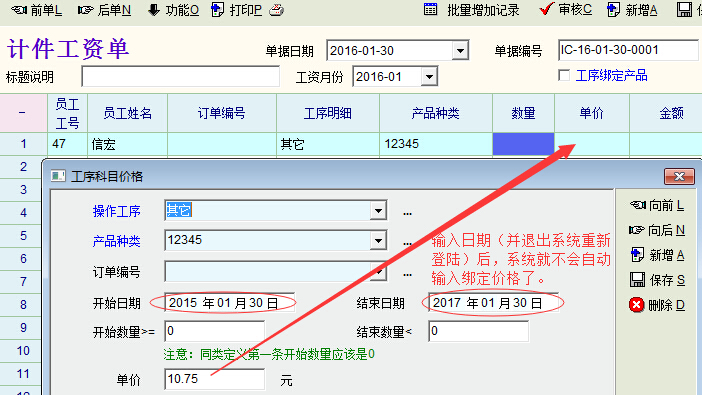Click 删除D delete button in dialog
The image size is (702, 395).
coord(657,305)
